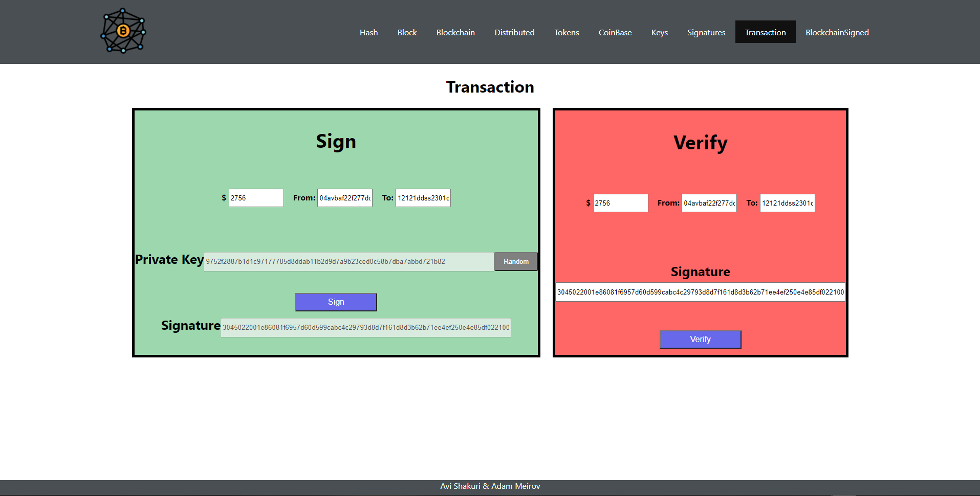The height and width of the screenshot is (496, 980).
Task: Open the BlockchainSigned page
Action: coord(837,32)
